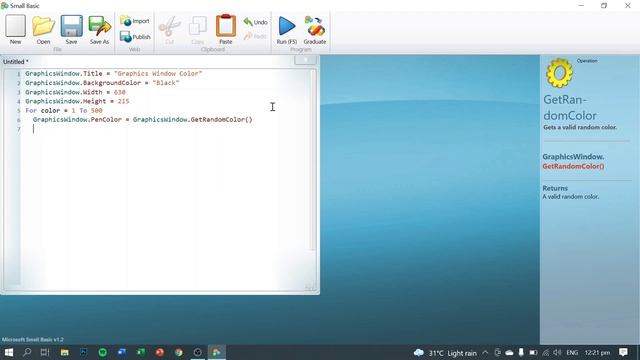
Task: Click the Graduate icon
Action: [x=315, y=29]
